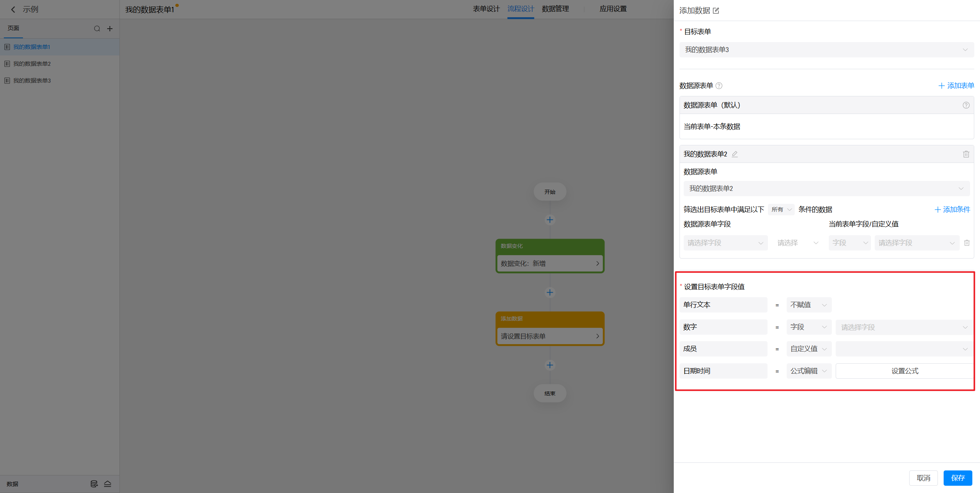The image size is (980, 493).
Task: Click the blue 保存 button
Action: (957, 478)
